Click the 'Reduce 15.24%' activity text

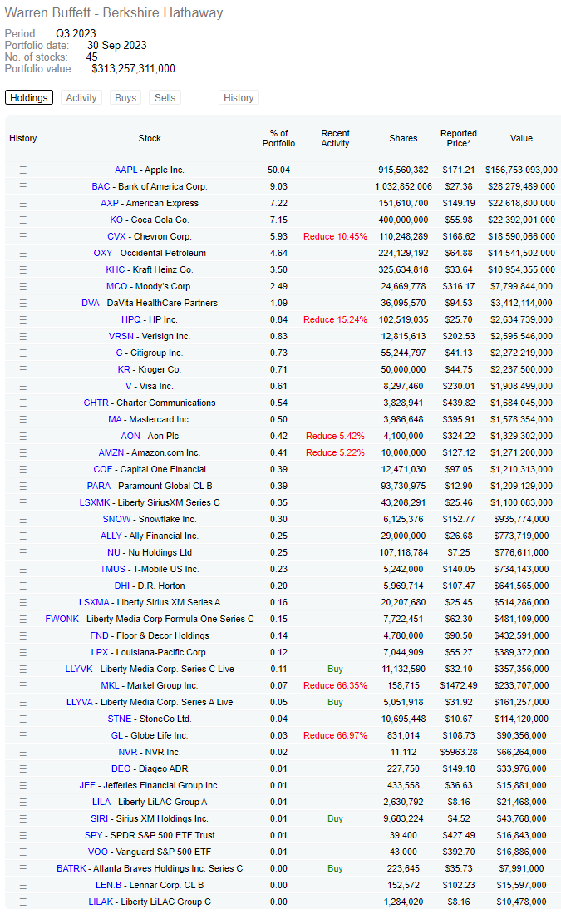[336, 320]
